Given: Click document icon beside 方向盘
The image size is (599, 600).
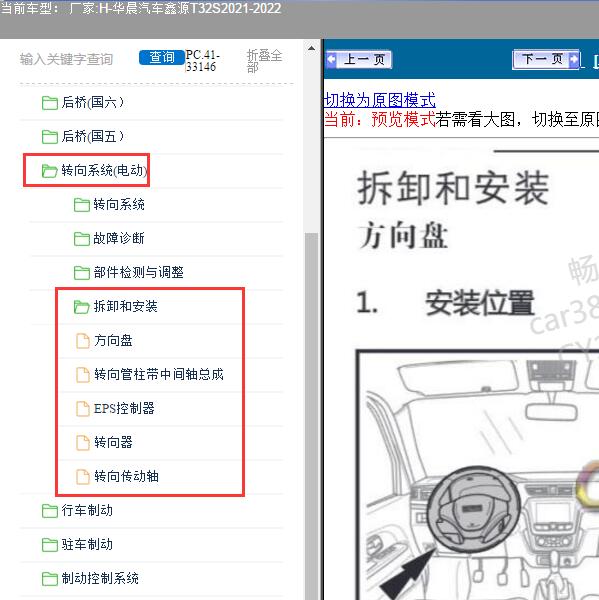Looking at the screenshot, I should [83, 341].
